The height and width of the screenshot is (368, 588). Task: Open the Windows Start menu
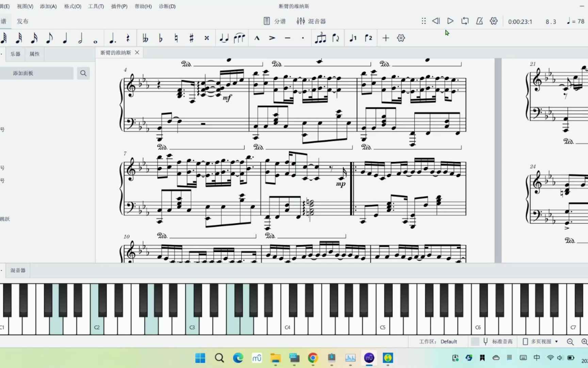(x=200, y=358)
